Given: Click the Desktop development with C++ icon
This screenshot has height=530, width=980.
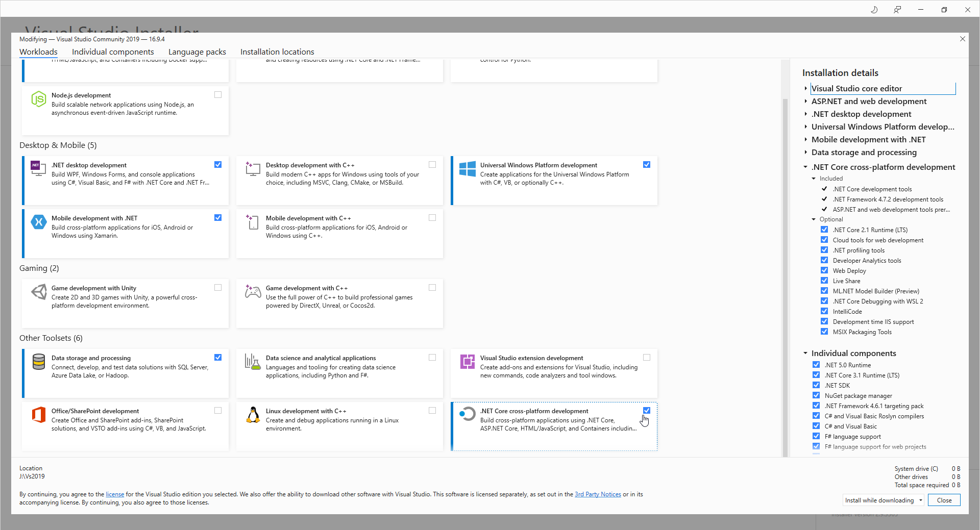Looking at the screenshot, I should pos(253,168).
